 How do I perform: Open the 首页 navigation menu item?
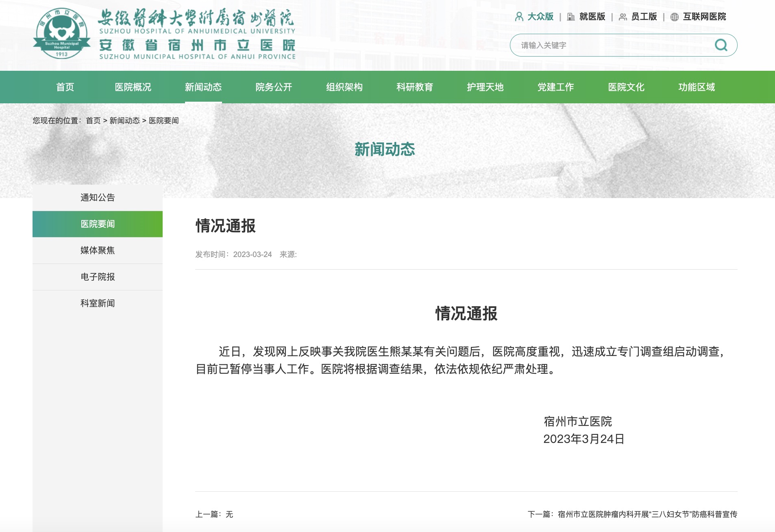tap(65, 87)
